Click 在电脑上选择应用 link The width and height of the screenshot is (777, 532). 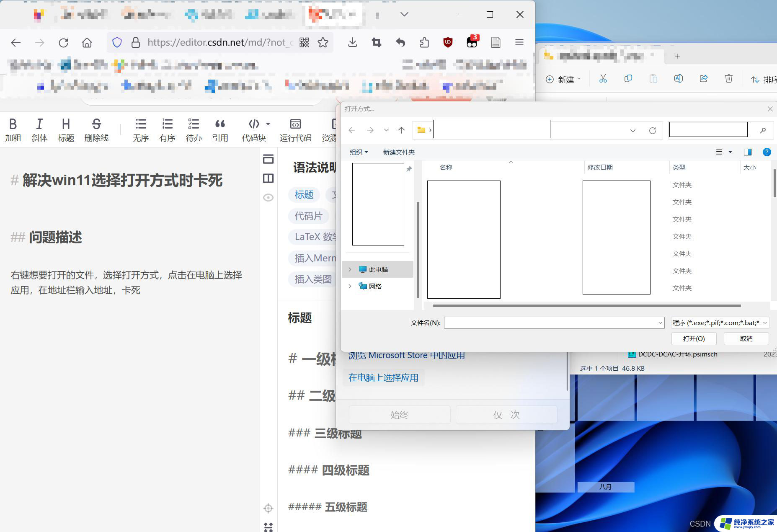383,377
